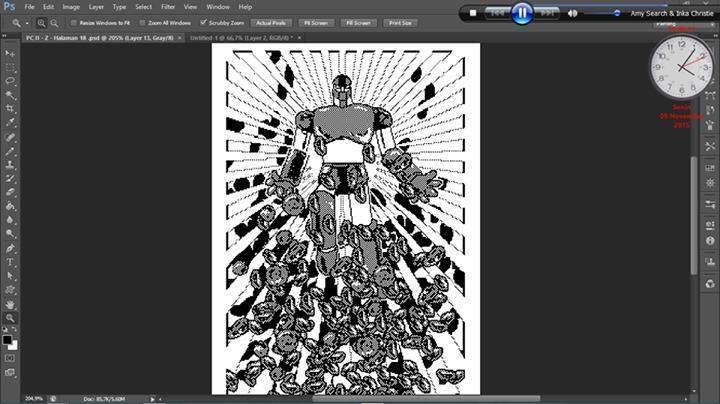The image size is (720, 404).
Task: Choose the Crop tool
Action: click(x=11, y=108)
